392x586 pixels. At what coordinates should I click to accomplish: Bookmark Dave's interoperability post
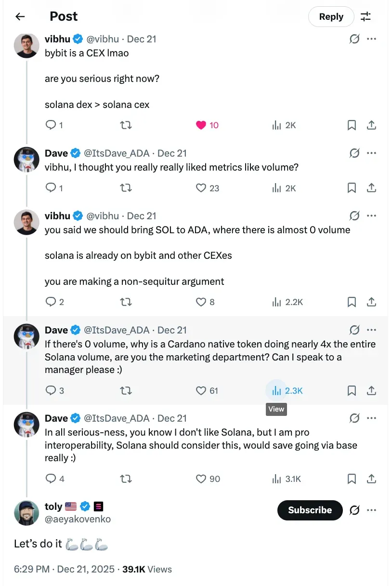[352, 479]
